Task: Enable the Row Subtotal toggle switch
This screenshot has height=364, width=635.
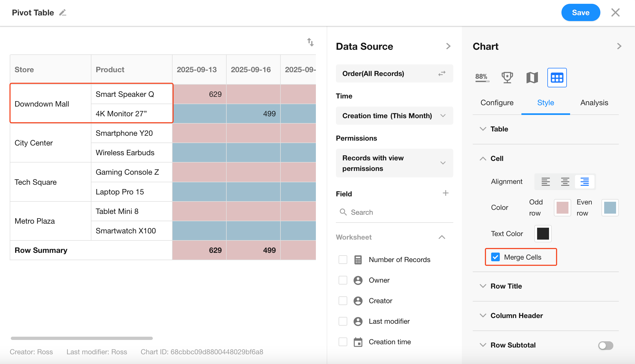Action: point(606,345)
